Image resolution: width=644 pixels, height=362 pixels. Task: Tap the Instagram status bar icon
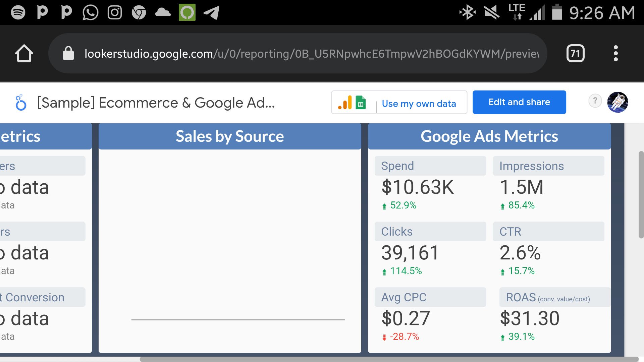point(115,13)
